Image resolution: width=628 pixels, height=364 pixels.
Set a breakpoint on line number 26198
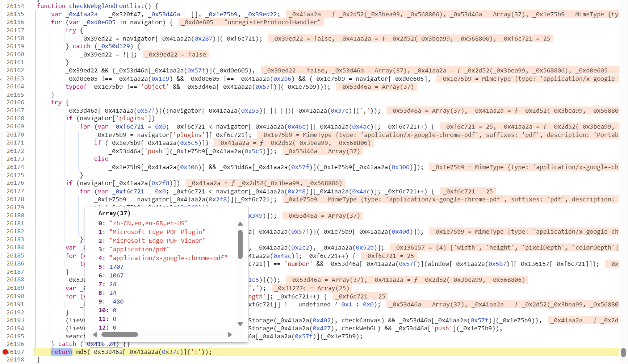[x=15, y=360]
